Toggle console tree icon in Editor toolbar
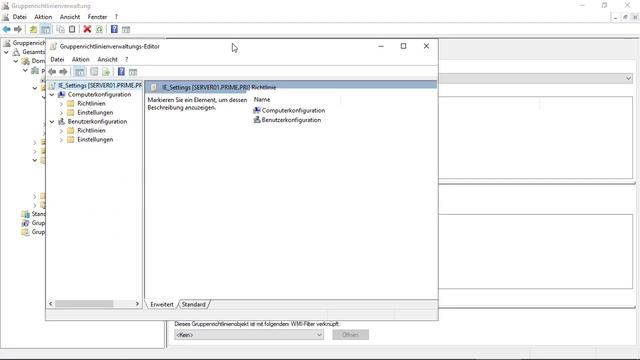This screenshot has height=360, width=640. tap(80, 72)
